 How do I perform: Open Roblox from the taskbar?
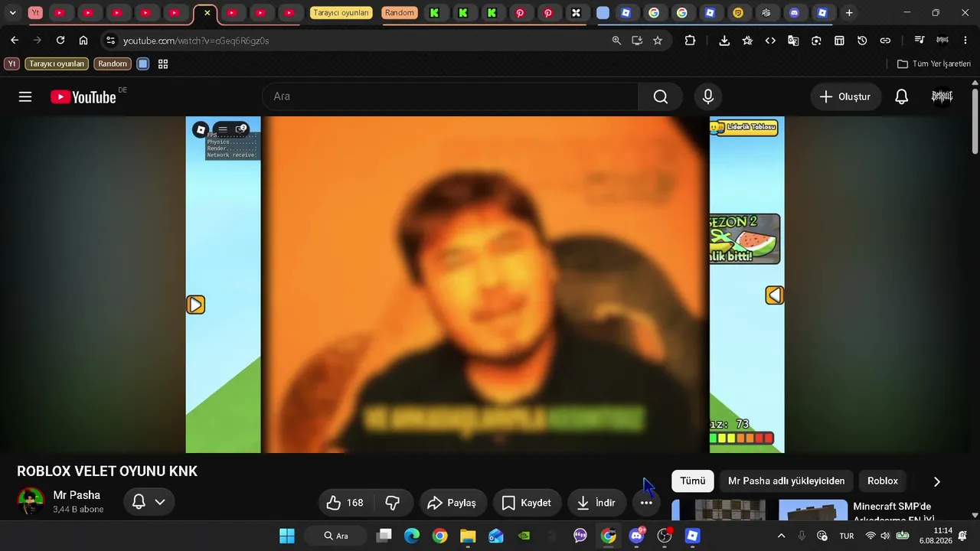click(692, 536)
